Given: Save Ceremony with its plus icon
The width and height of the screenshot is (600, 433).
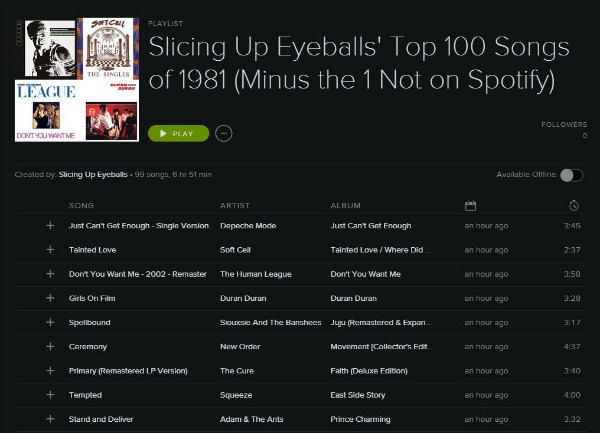Looking at the screenshot, I should [x=50, y=346].
